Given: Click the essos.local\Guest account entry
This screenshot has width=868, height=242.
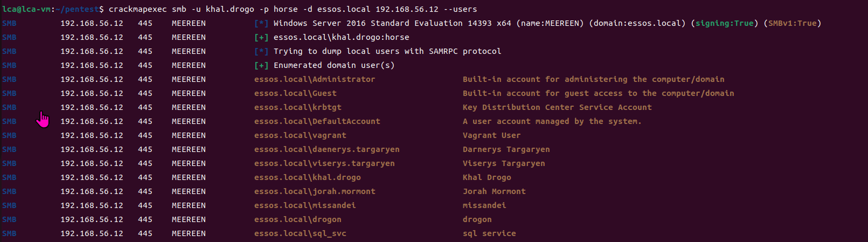Looking at the screenshot, I should tap(295, 93).
